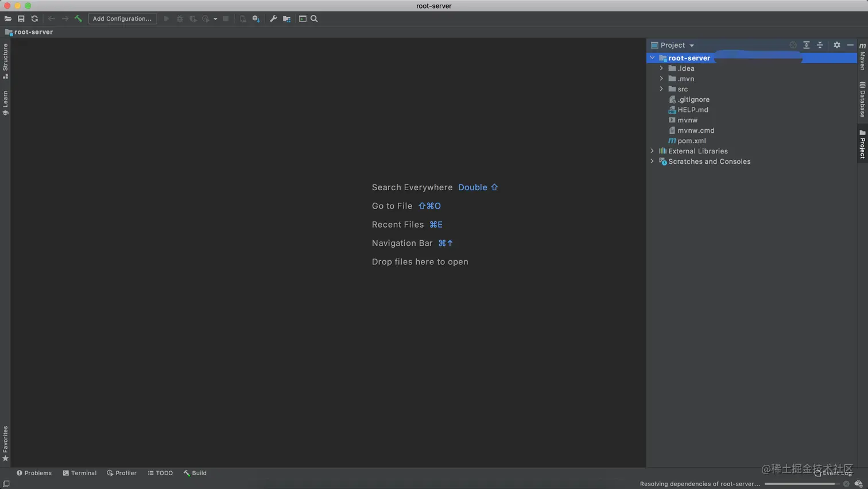Open the Favorites tool window tab
Viewport: 868px width, 489px height.
tap(5, 443)
